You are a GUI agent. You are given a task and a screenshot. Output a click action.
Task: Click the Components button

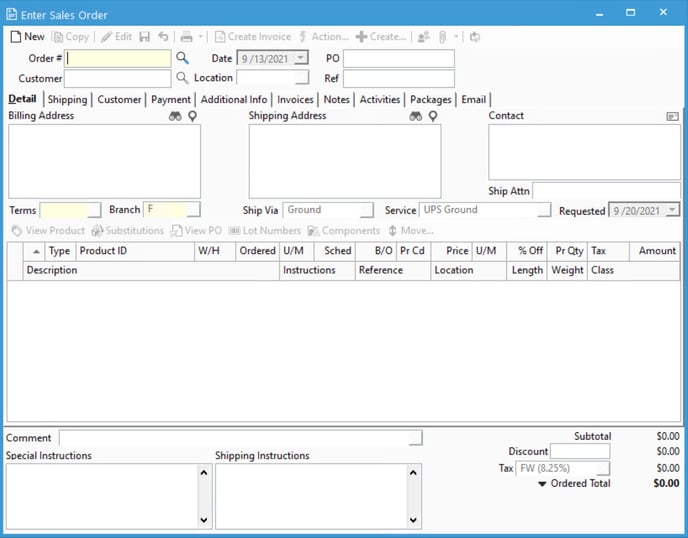[x=344, y=231]
